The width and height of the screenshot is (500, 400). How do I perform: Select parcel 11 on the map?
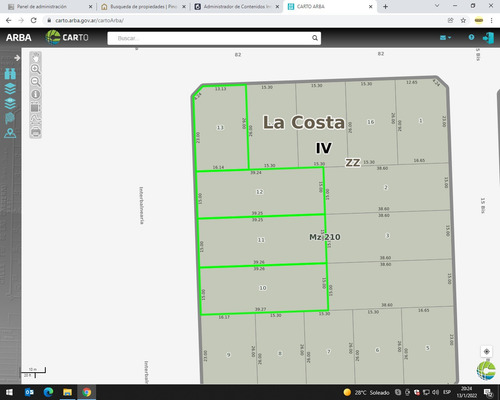click(x=261, y=240)
